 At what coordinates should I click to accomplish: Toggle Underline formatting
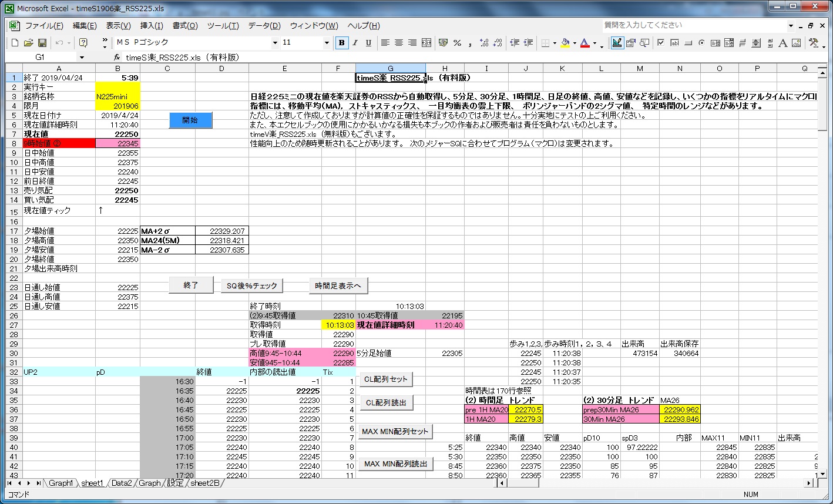coord(368,42)
